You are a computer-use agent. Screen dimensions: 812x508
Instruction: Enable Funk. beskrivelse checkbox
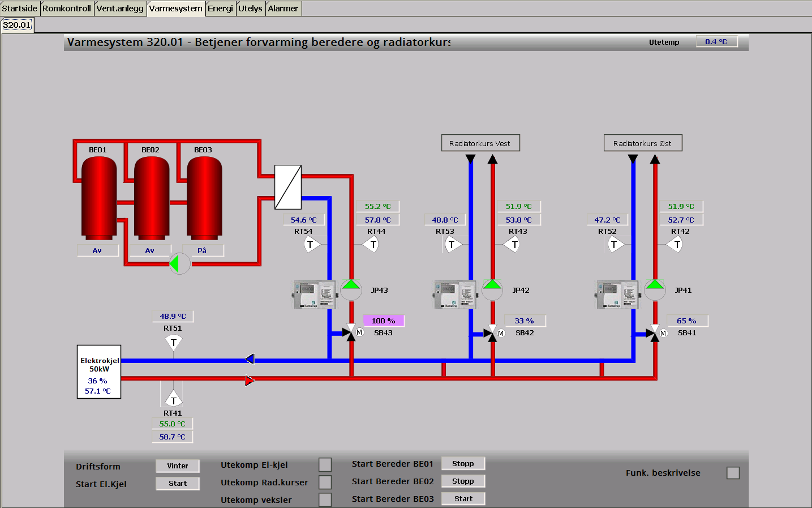click(733, 472)
